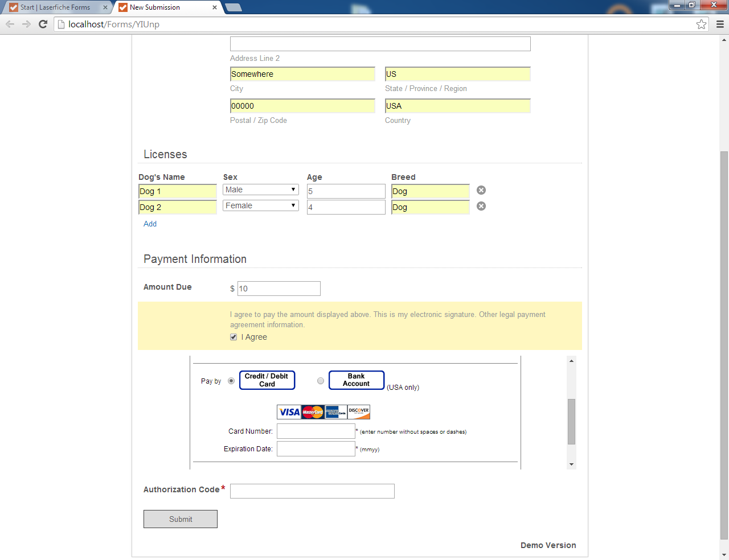Select Credit / Debit Card radio button
This screenshot has width=729, height=560.
[231, 381]
